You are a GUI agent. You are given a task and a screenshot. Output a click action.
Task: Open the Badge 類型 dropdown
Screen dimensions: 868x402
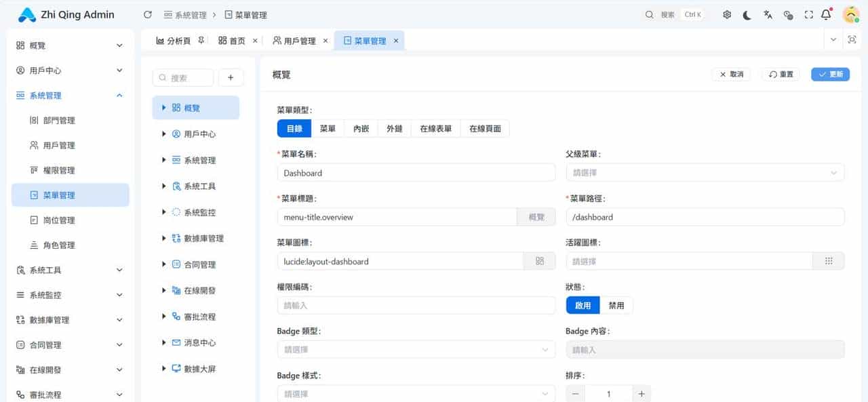416,349
